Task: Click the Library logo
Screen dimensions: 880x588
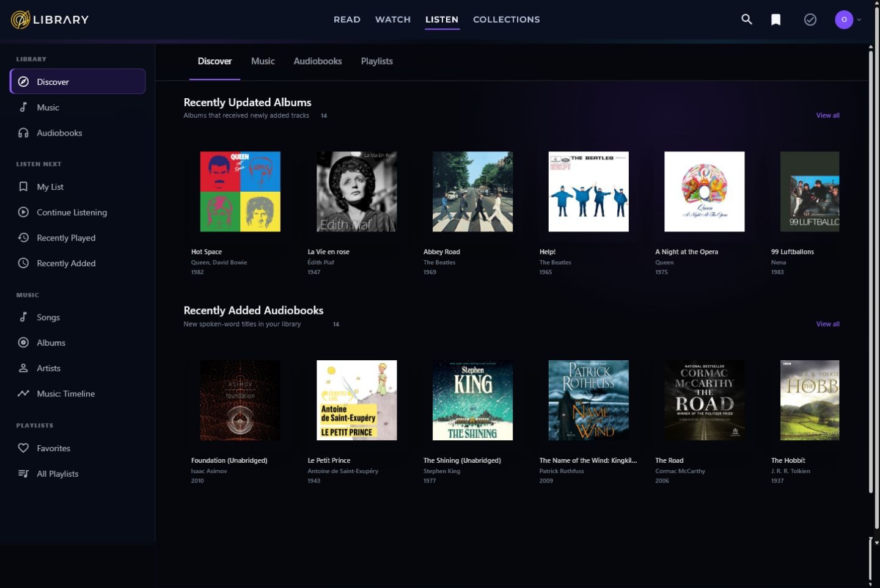Action: coord(50,20)
